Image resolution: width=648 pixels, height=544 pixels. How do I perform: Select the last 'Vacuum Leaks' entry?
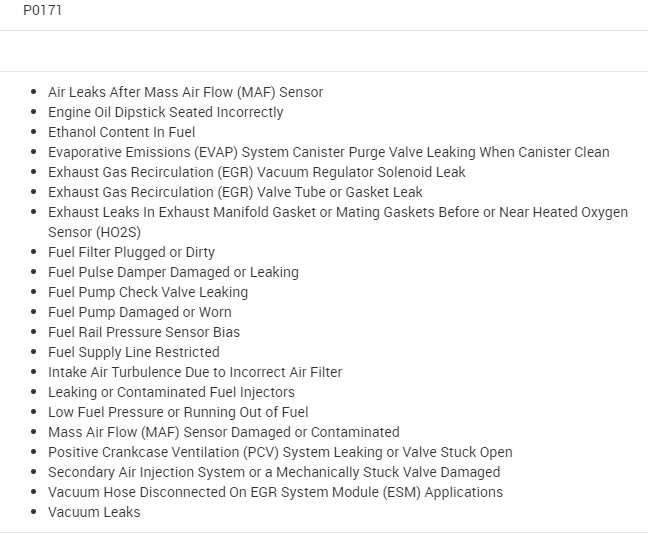pyautogui.click(x=94, y=512)
